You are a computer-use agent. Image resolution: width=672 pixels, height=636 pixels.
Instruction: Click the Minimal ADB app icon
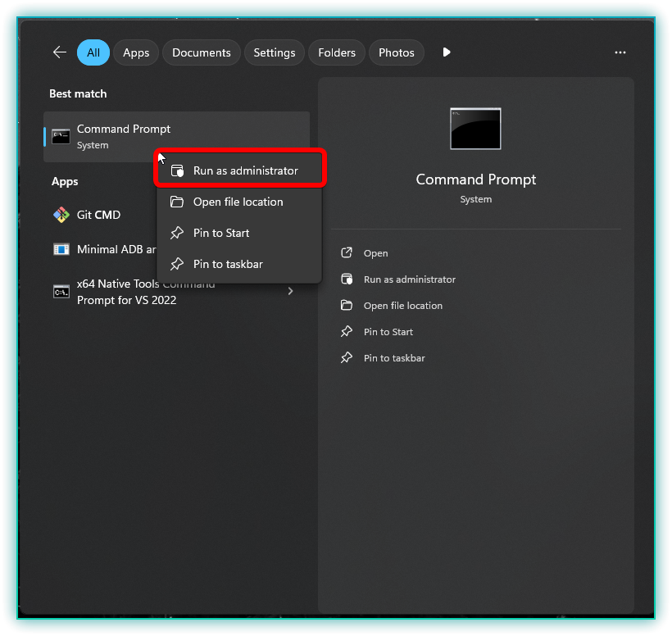point(61,249)
